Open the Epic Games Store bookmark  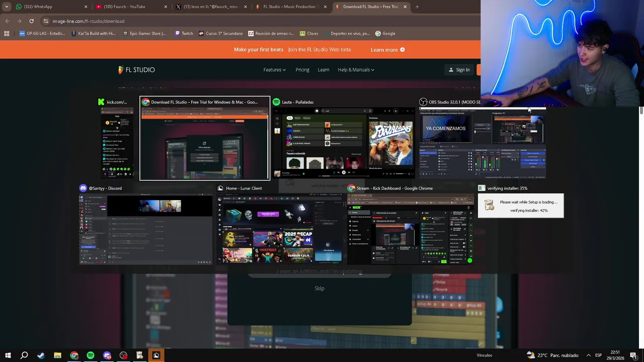[144, 34]
